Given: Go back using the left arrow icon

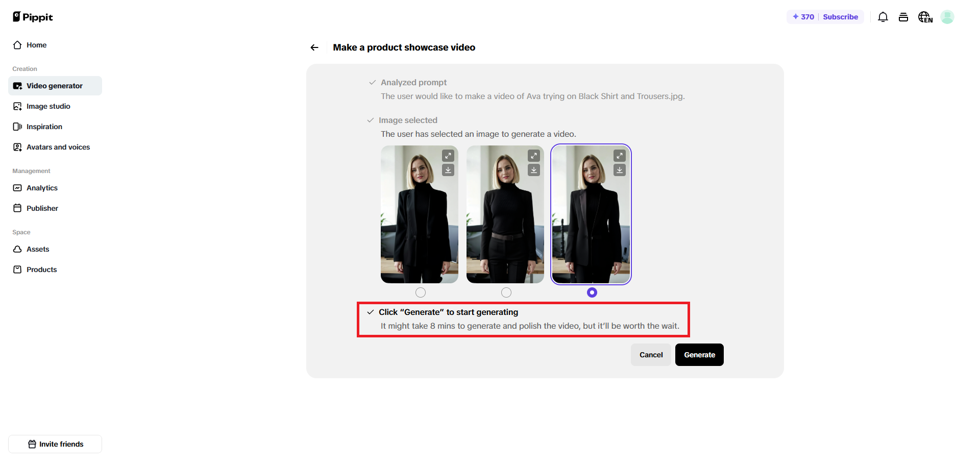Looking at the screenshot, I should tap(314, 47).
